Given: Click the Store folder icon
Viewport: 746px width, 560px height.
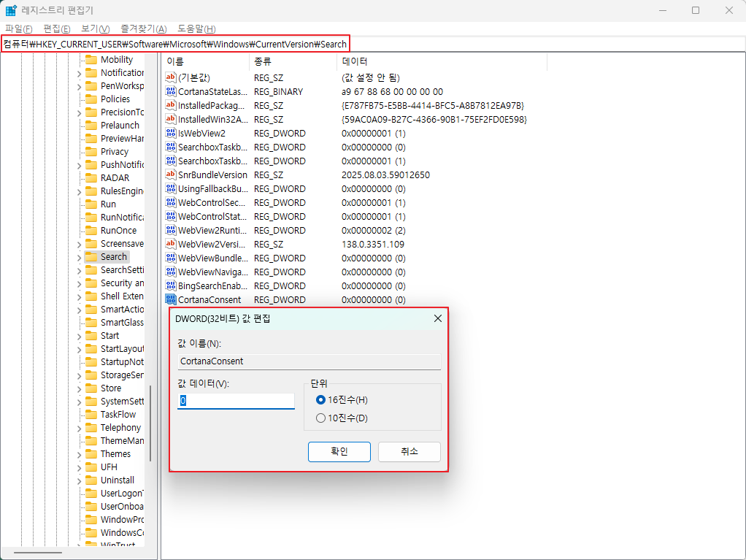Looking at the screenshot, I should (91, 388).
